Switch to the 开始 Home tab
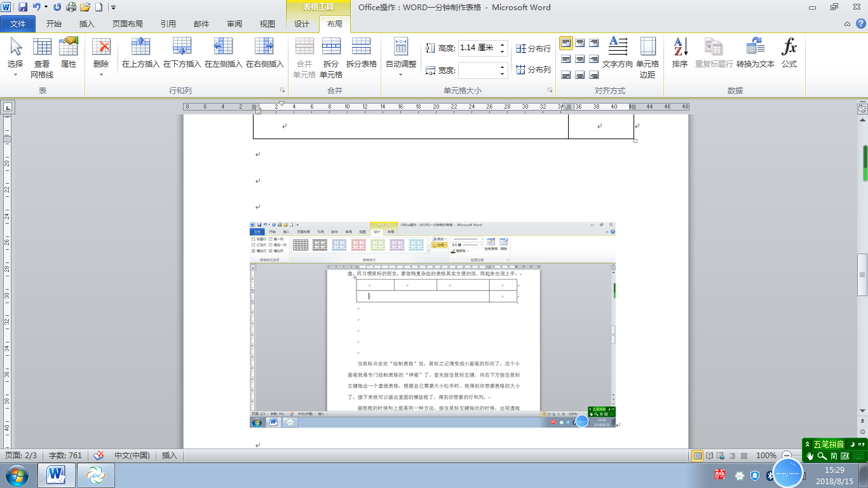The image size is (868, 488). pos(54,24)
